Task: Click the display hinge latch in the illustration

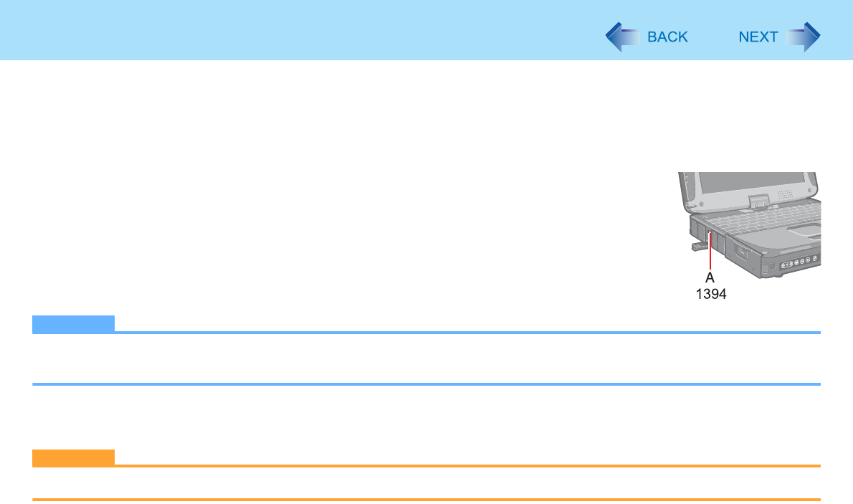Action: click(x=759, y=202)
